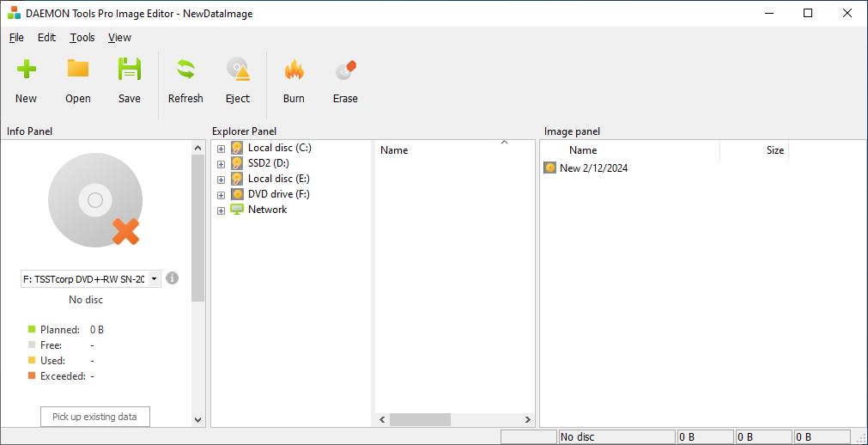This screenshot has width=868, height=445.
Task: Click the Explorer Name column sort arrow
Action: pos(504,143)
